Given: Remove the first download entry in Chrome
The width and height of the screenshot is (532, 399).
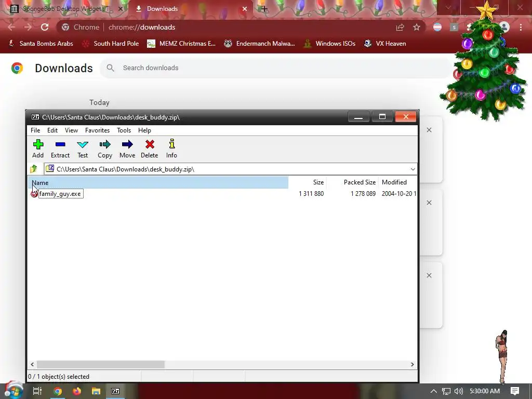Looking at the screenshot, I should click(429, 130).
